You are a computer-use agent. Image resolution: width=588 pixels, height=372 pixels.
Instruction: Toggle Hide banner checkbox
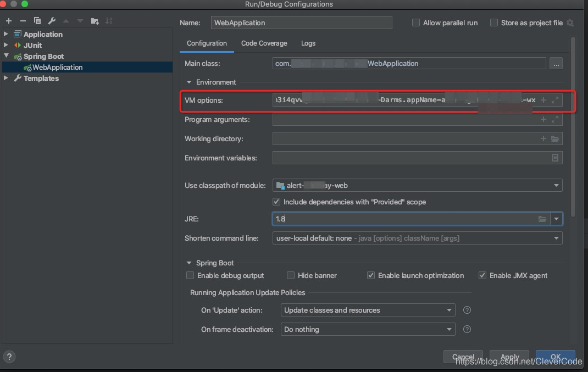[x=291, y=275]
